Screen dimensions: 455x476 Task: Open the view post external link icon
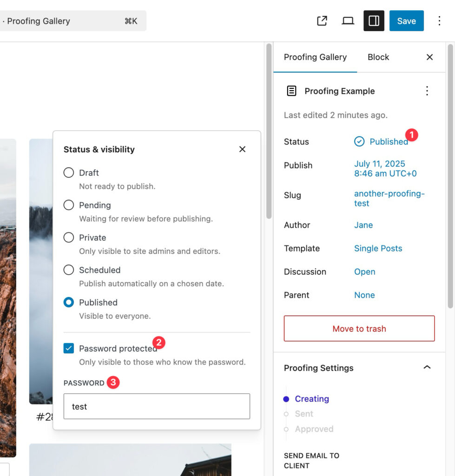(x=322, y=21)
